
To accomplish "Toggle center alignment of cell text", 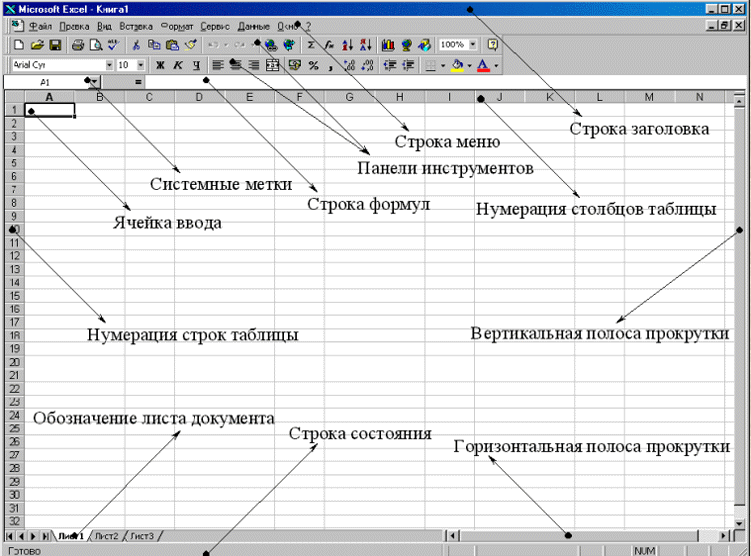I will pyautogui.click(x=236, y=65).
